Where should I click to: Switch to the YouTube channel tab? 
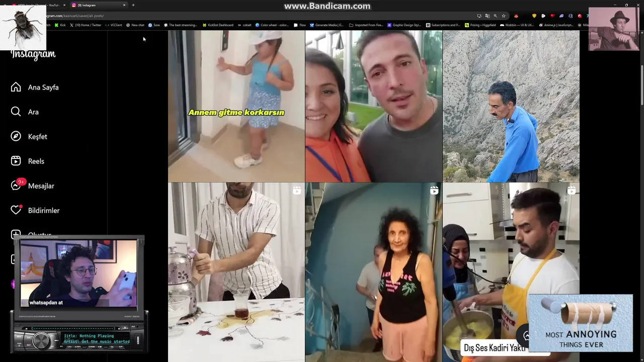tap(38, 5)
